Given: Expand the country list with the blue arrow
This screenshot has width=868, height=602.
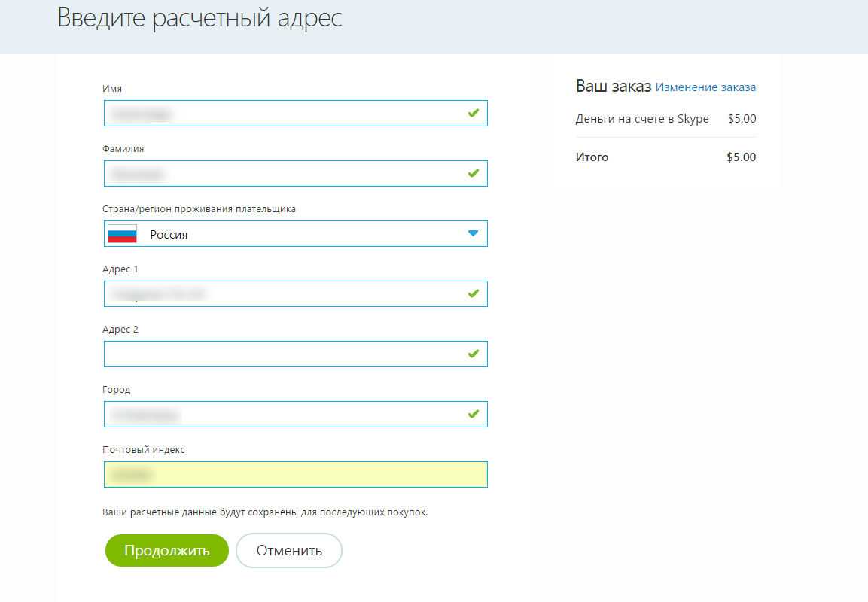Looking at the screenshot, I should 473,233.
